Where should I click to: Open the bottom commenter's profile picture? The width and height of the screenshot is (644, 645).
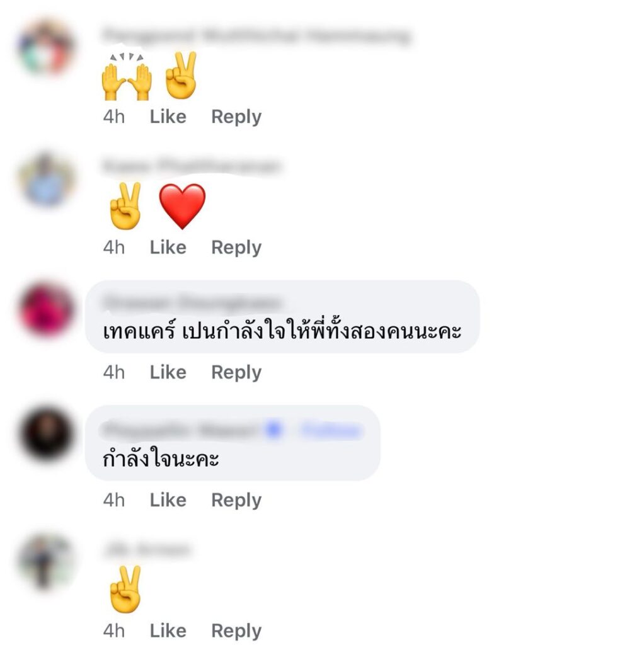[47, 562]
